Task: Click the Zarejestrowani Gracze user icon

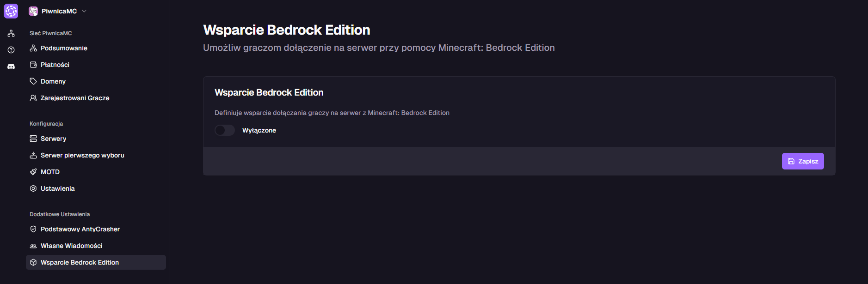Action: coord(33,98)
